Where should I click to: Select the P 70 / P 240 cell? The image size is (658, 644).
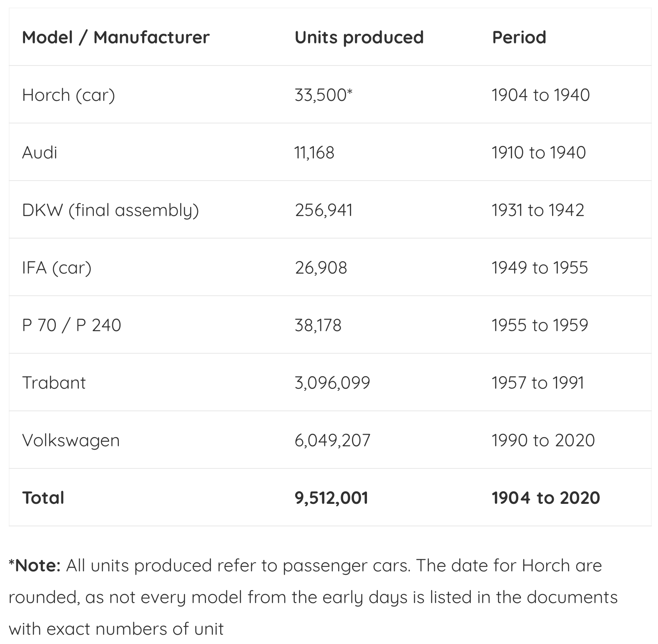(71, 325)
